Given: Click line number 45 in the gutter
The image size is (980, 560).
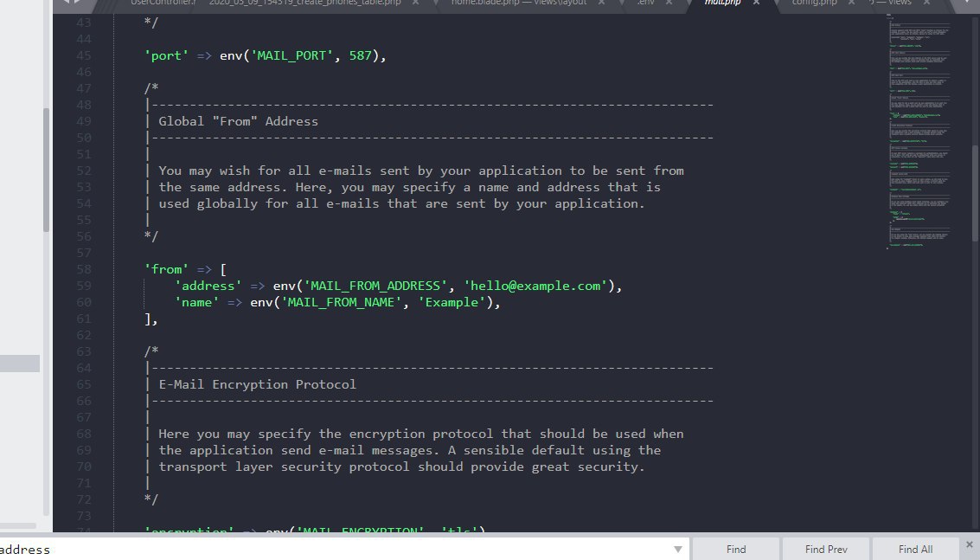Looking at the screenshot, I should [x=83, y=55].
